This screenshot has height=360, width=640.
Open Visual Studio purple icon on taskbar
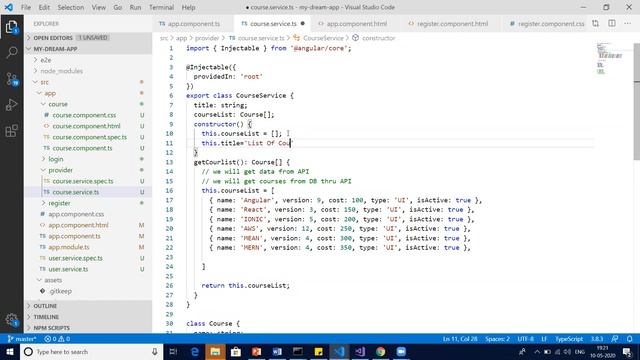(x=360, y=352)
